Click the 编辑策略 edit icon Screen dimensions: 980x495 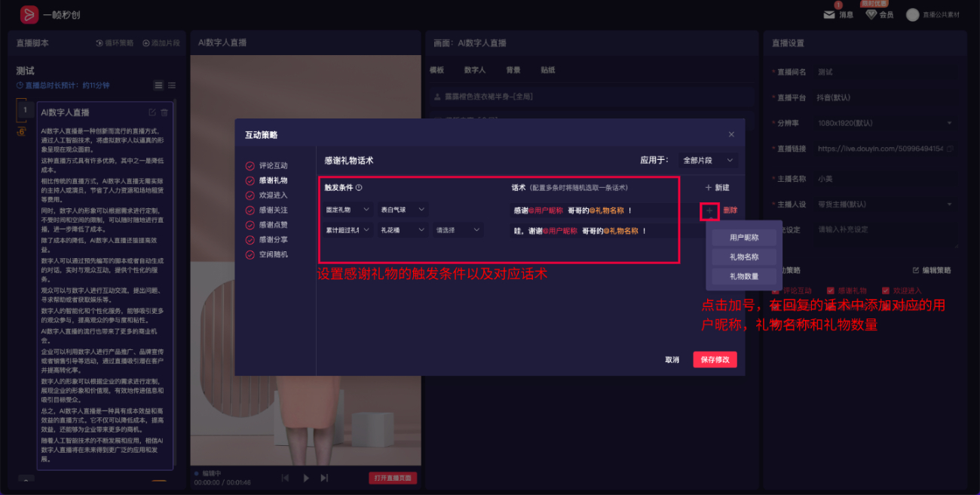coord(916,270)
